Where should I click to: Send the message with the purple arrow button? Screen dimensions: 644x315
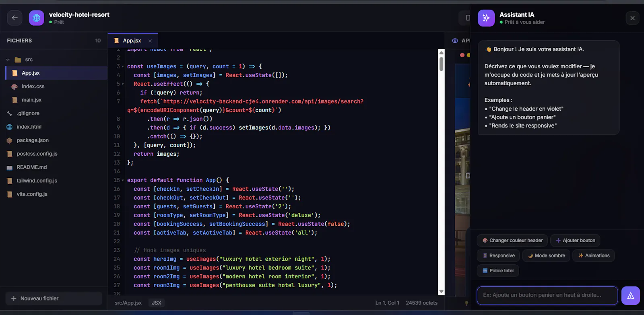tap(630, 296)
